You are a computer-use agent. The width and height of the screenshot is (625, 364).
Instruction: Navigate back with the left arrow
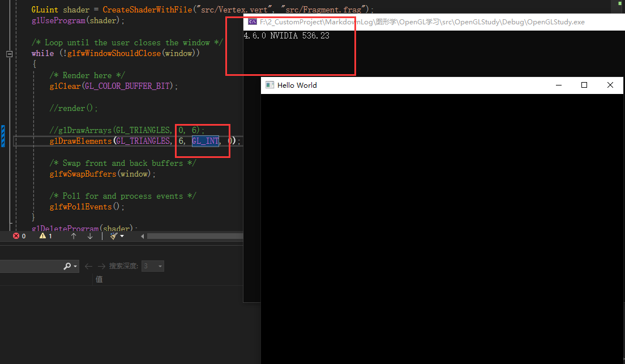88,266
